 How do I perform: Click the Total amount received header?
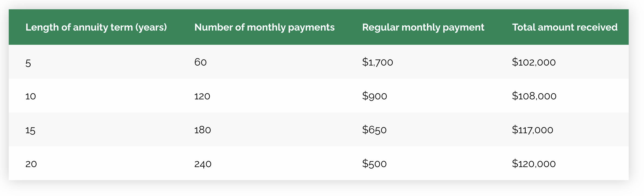pyautogui.click(x=565, y=27)
